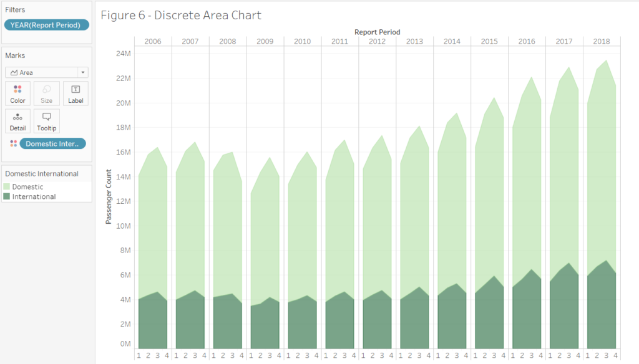This screenshot has height=364, width=639.
Task: Click the Filters shelf title
Action: click(15, 10)
